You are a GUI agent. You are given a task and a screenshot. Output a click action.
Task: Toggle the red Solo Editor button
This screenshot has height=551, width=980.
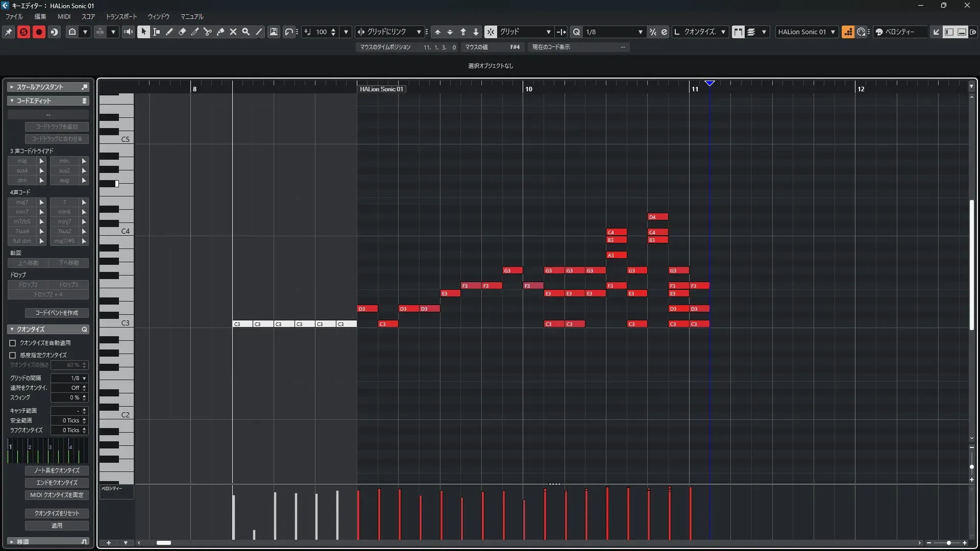tap(23, 32)
